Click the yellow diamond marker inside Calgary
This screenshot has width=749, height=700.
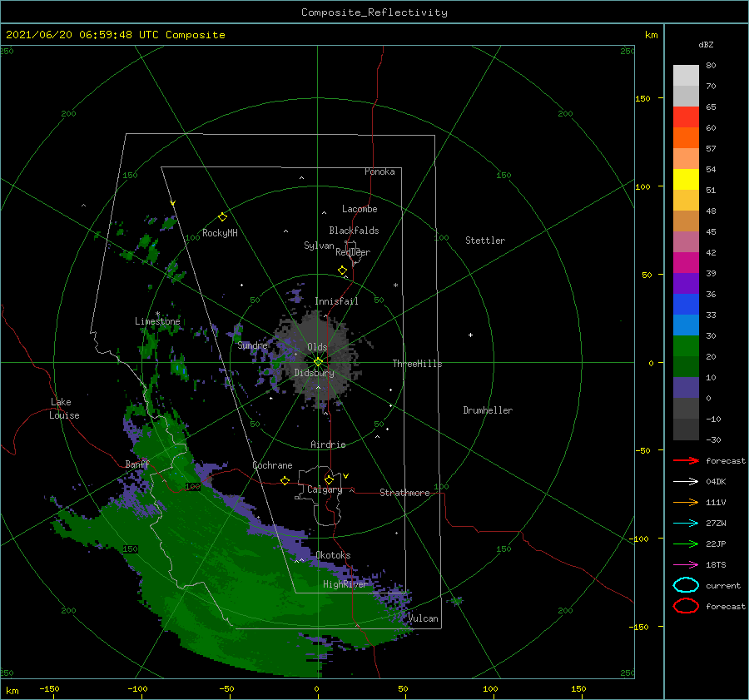[329, 479]
